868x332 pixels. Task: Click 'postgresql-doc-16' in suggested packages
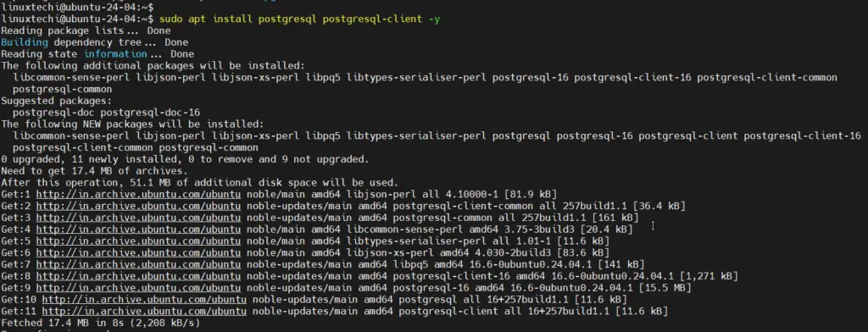(x=150, y=113)
